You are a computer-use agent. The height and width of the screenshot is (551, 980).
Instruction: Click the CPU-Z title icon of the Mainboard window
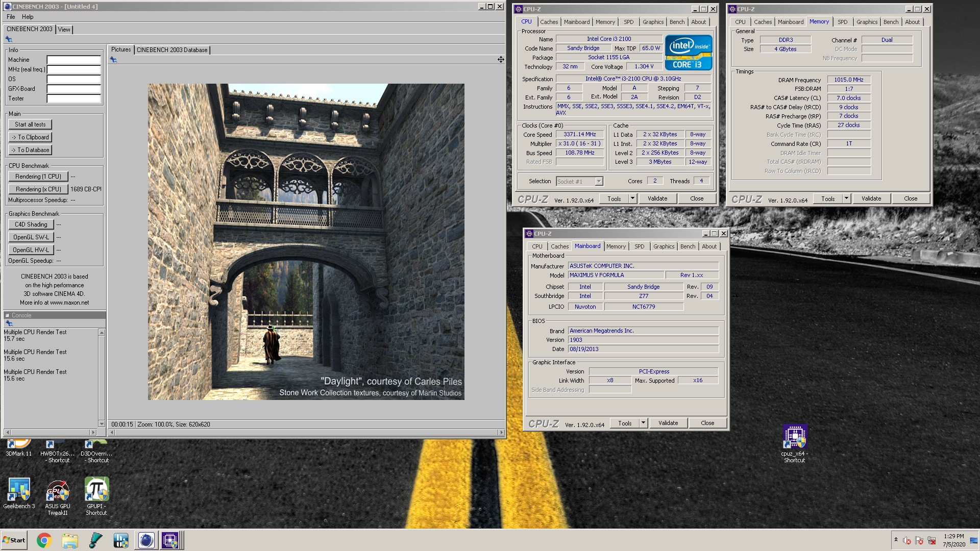click(x=529, y=234)
